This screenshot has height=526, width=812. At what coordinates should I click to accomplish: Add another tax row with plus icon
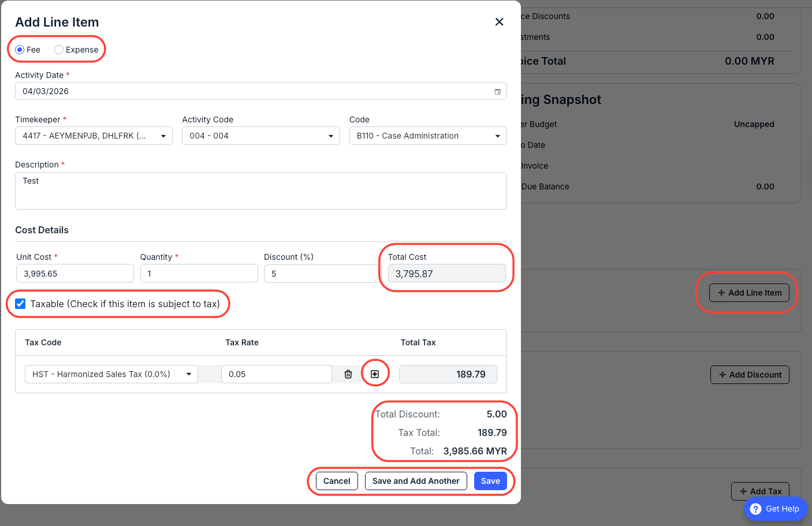tap(375, 374)
